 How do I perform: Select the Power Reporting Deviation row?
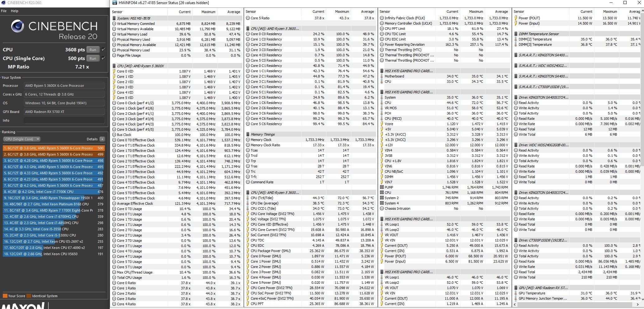coord(444,44)
